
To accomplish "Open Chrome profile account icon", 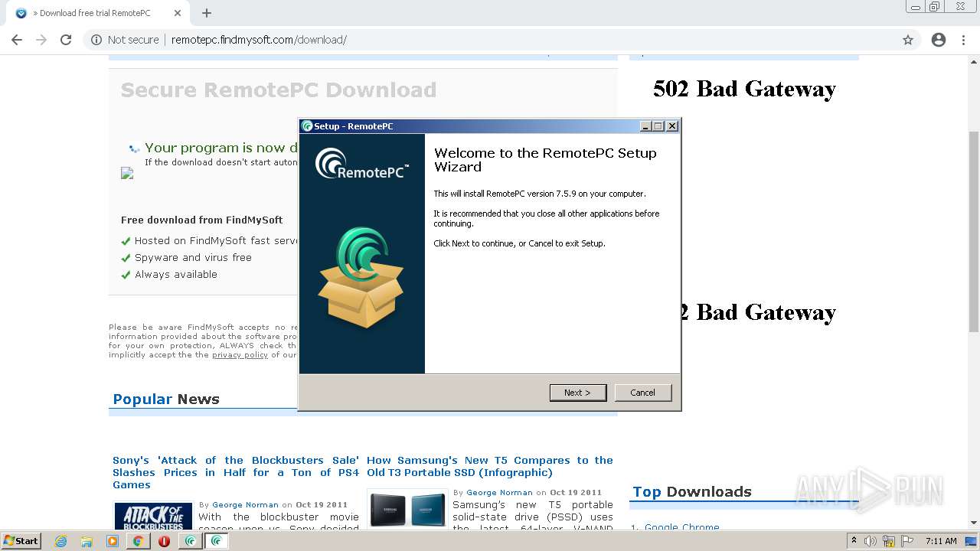I will 939,40.
